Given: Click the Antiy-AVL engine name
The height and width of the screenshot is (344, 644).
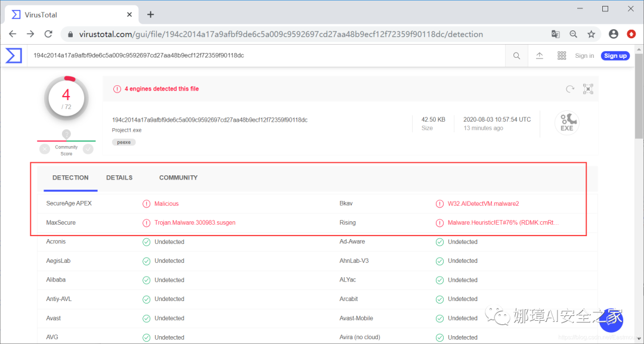Looking at the screenshot, I should pyautogui.click(x=59, y=299).
